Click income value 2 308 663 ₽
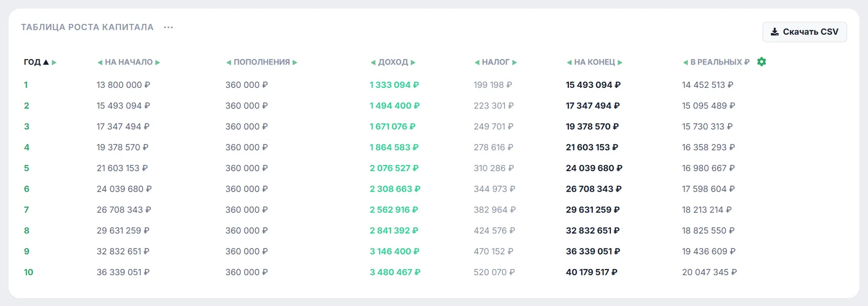The image size is (868, 306). click(x=395, y=189)
